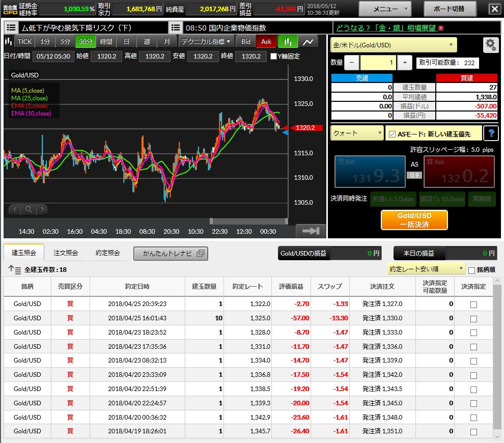Show Bid price chart
504x443 pixels.
245,41
